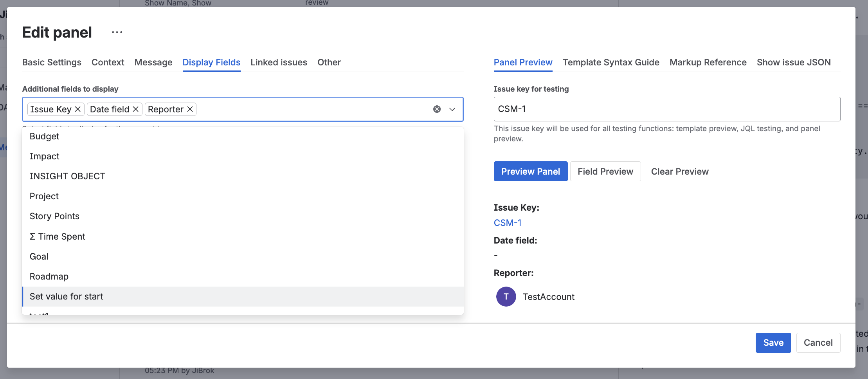Click the TestAccount avatar
Screen dimensions: 868x379
(x=506, y=296)
